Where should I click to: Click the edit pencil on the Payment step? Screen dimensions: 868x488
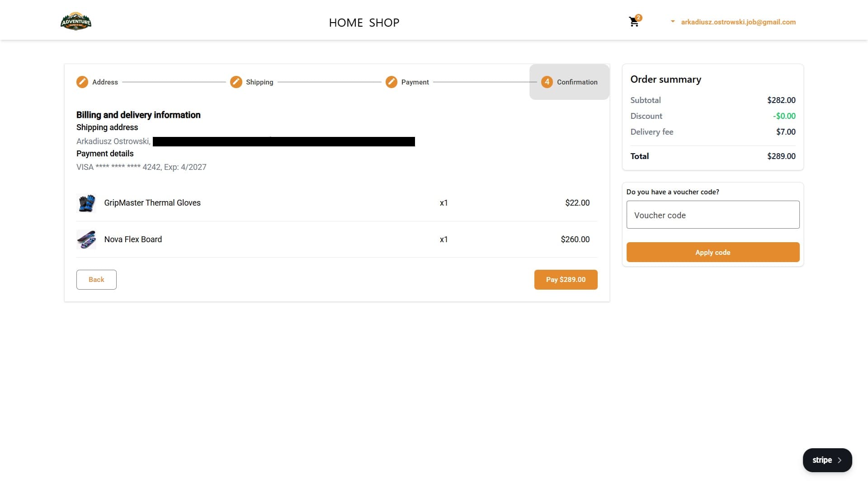point(391,82)
